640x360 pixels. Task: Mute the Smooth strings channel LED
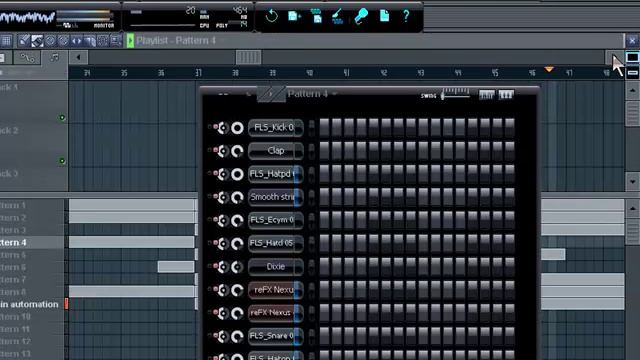[x=215, y=197]
